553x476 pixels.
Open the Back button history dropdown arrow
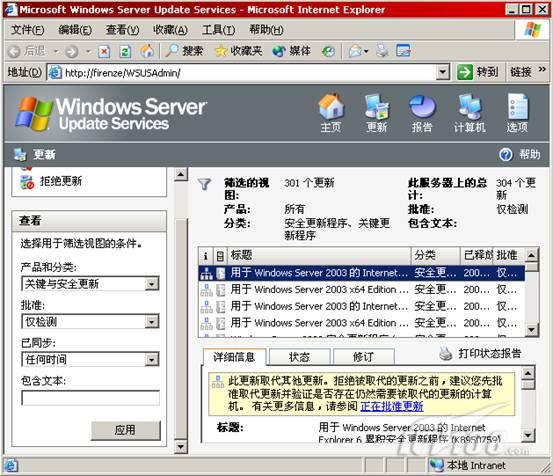pos(56,52)
